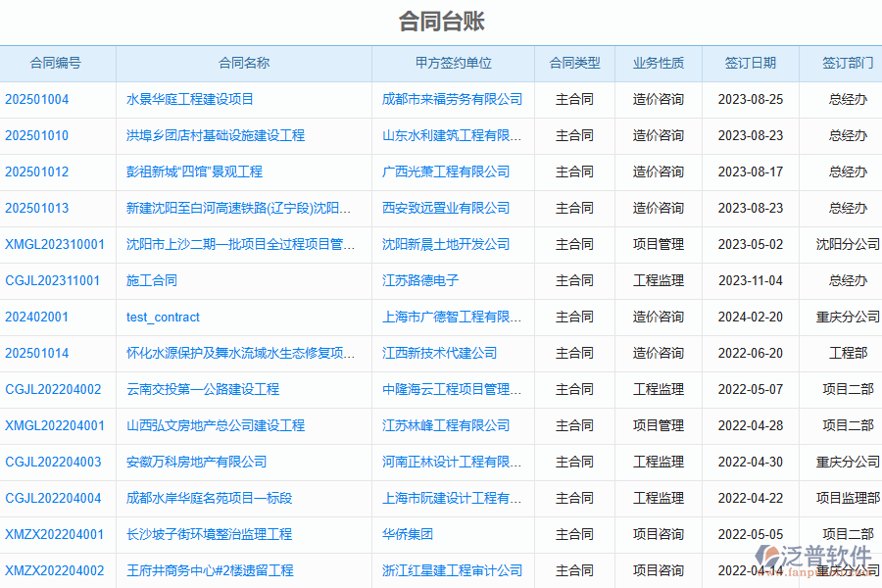Image resolution: width=882 pixels, height=588 pixels.
Task: Open 成都市来福劳务有限公司 signing party link
Action: [x=452, y=99]
